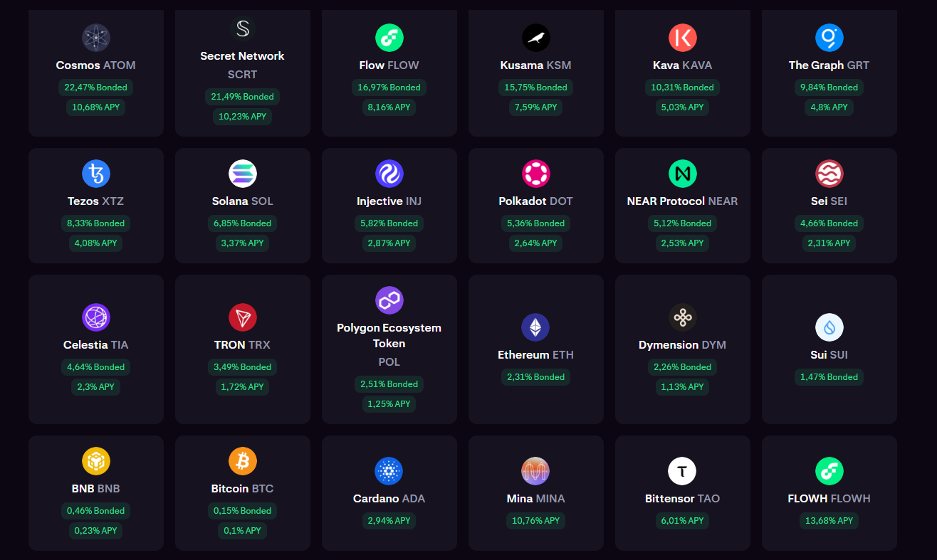The height and width of the screenshot is (560, 937).
Task: Click the Tezos XTZ logo icon
Action: [95, 174]
